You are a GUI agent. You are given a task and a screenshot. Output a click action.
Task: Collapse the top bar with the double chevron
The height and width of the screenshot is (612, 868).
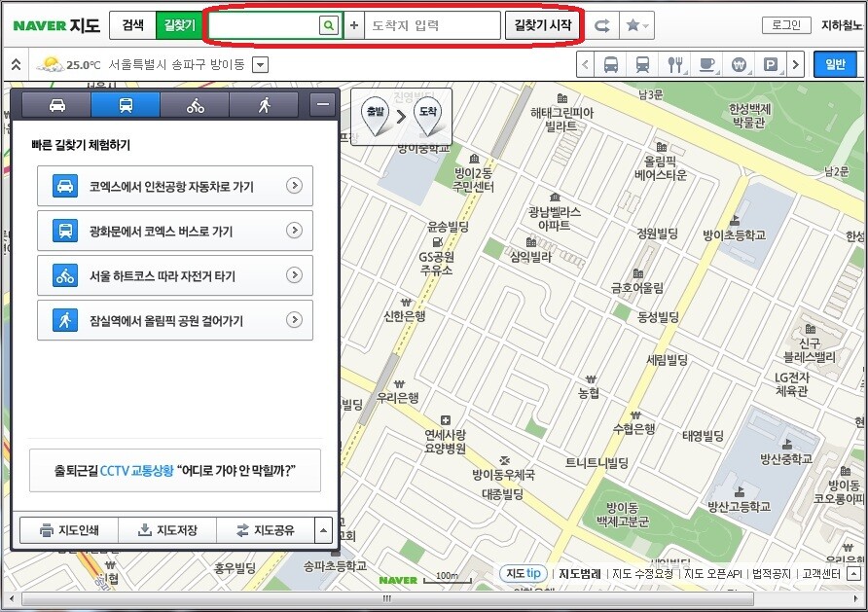(17, 65)
